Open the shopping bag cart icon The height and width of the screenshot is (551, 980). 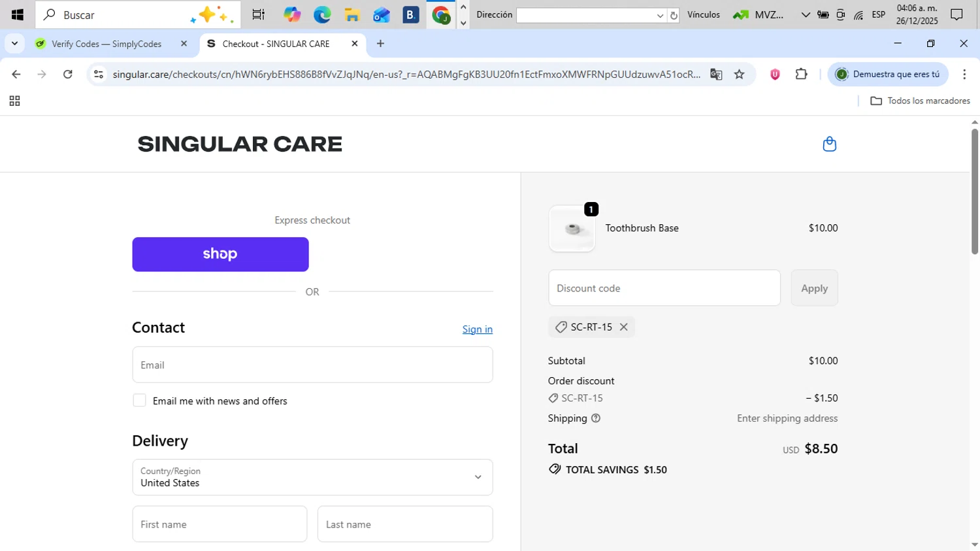click(829, 144)
